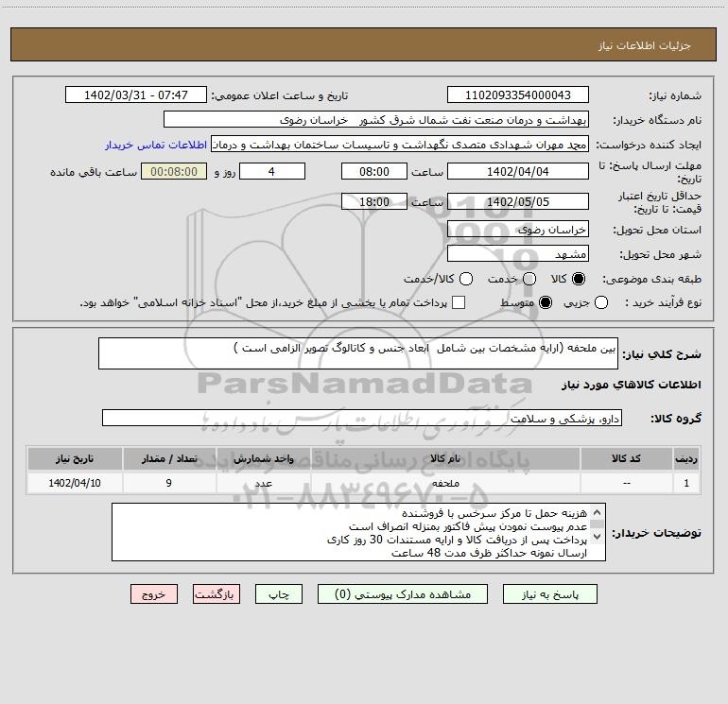Click the general description field پین ملحفه
The image size is (728, 704).
point(358,353)
